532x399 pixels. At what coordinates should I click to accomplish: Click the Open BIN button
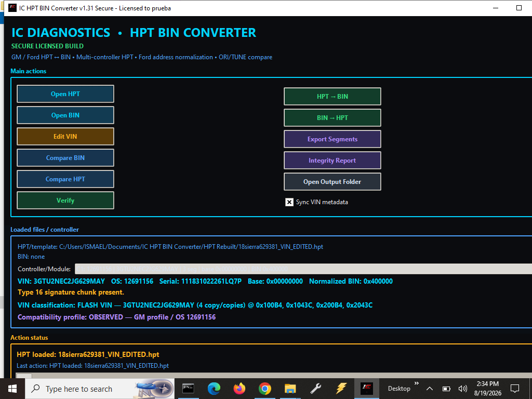[x=65, y=115]
